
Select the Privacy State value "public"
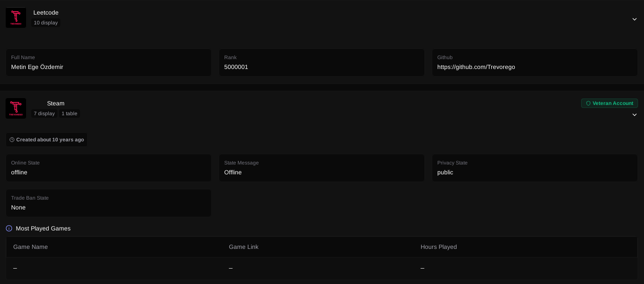click(x=445, y=172)
